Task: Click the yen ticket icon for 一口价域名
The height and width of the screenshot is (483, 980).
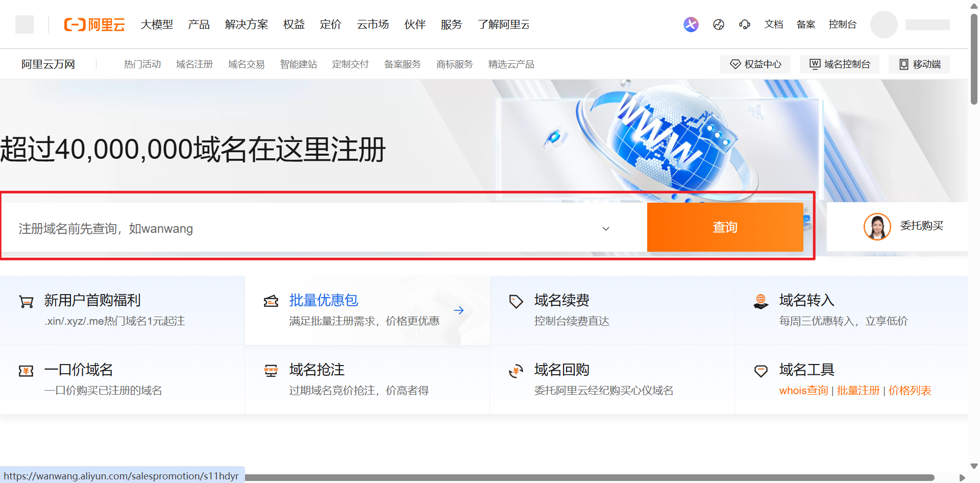Action: pos(26,371)
